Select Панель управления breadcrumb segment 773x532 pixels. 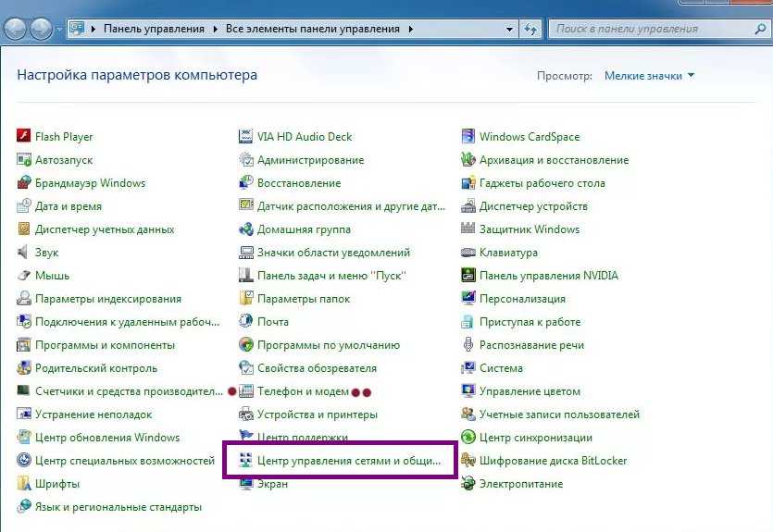[x=154, y=29]
